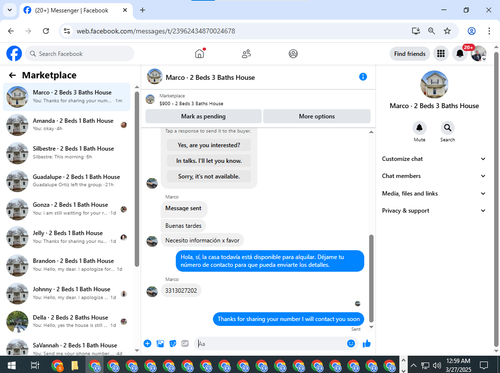Image resolution: width=500 pixels, height=373 pixels.
Task: Click the browser address bar URL
Action: (156, 31)
